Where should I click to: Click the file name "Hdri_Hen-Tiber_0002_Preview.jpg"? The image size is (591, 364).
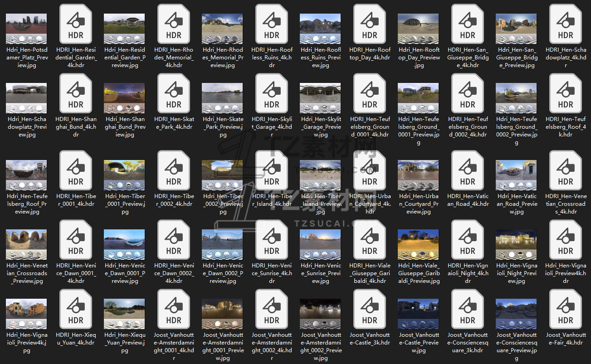[222, 204]
